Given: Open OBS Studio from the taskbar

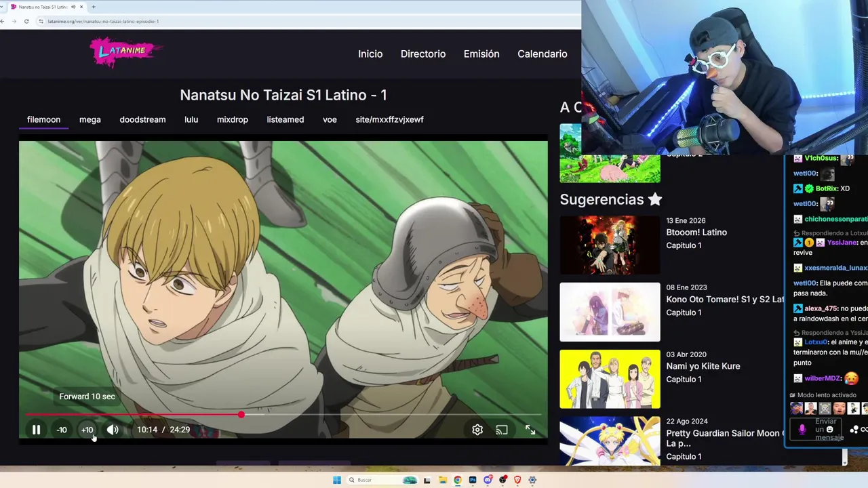Looking at the screenshot, I should pos(502,480).
